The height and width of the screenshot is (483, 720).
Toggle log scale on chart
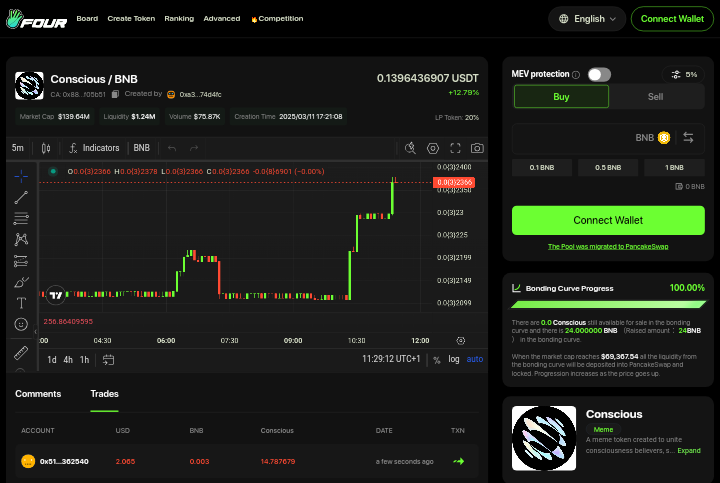454,359
